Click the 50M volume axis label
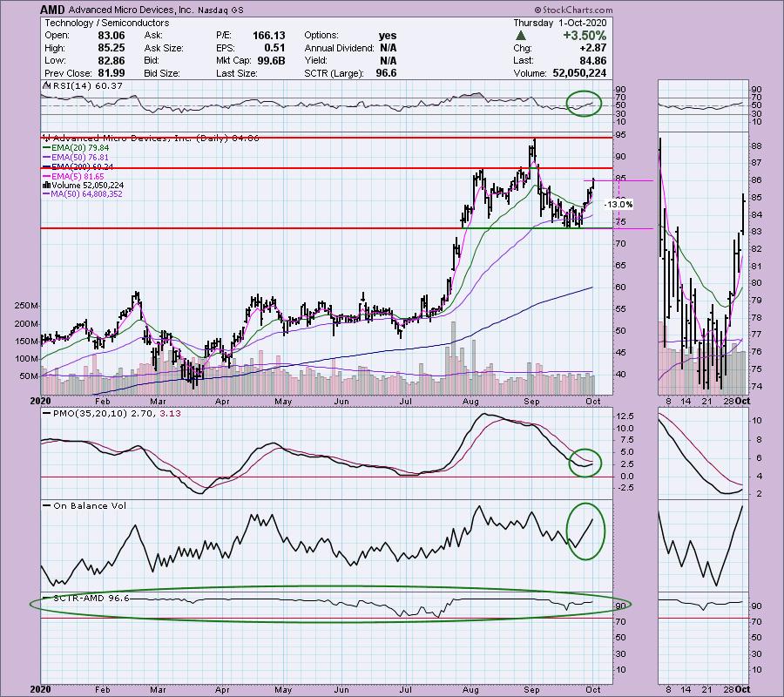The image size is (784, 697). click(30, 376)
